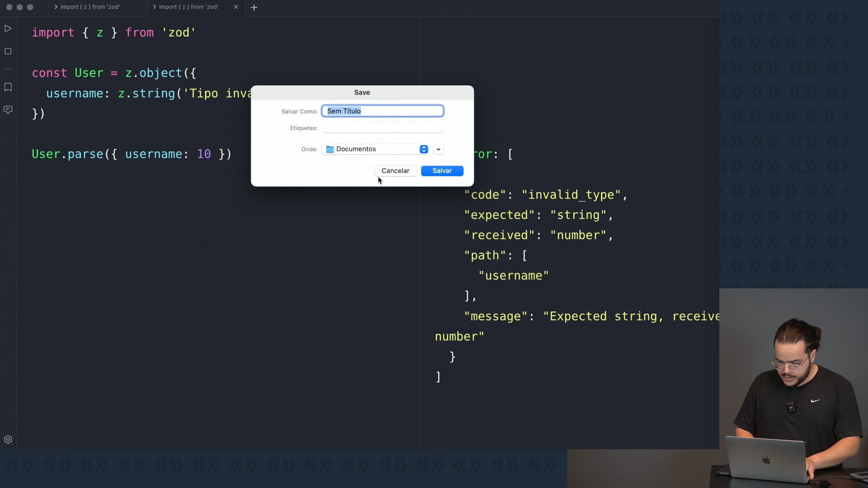Expand the save dialog with chevron button

point(438,149)
